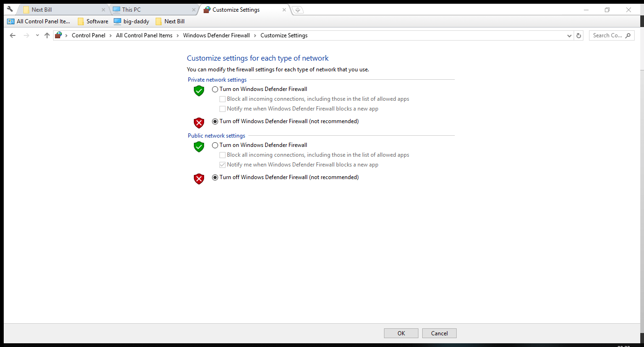Click the green shield icon under Public network settings
Viewport: 644px width, 347px height.
pos(199,146)
